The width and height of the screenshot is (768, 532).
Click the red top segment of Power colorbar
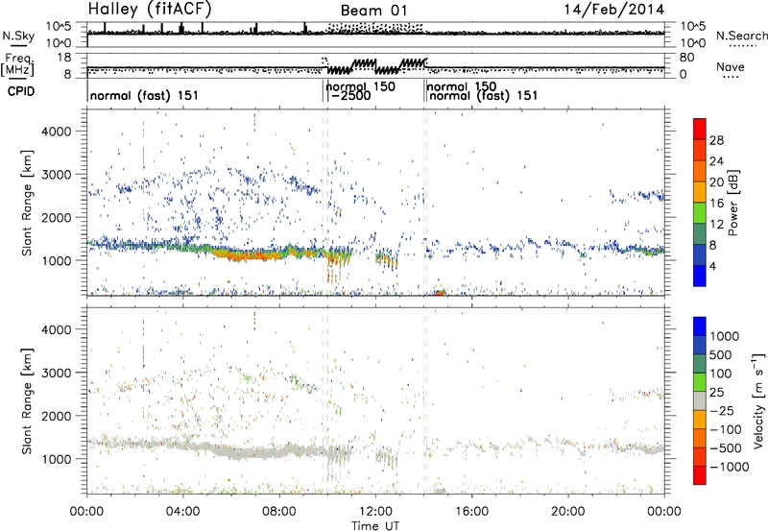pyautogui.click(x=700, y=129)
